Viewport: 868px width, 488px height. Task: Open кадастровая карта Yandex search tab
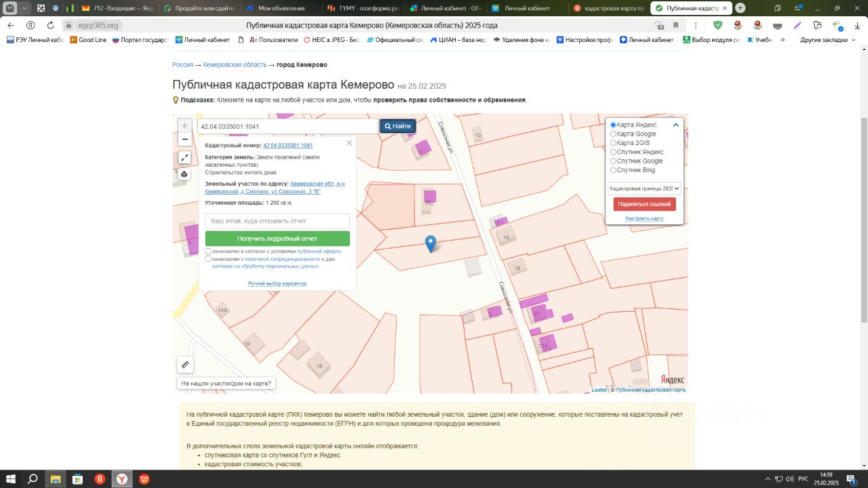tap(608, 8)
